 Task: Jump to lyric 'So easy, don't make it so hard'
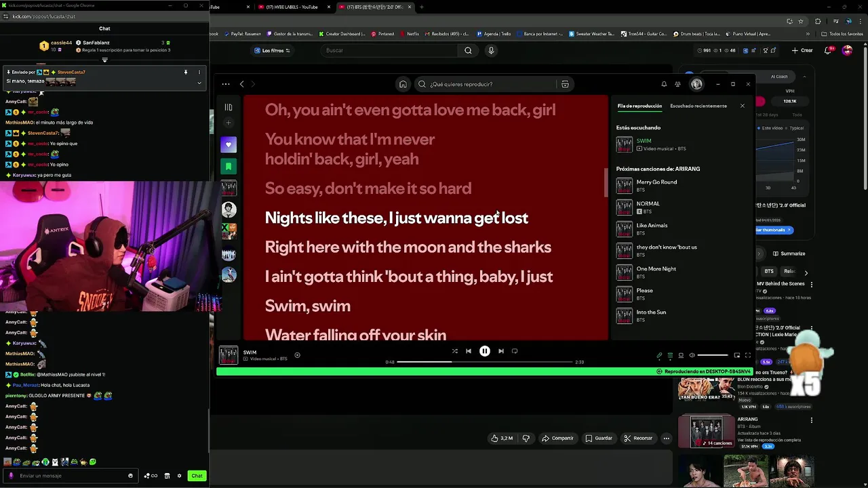pos(368,188)
